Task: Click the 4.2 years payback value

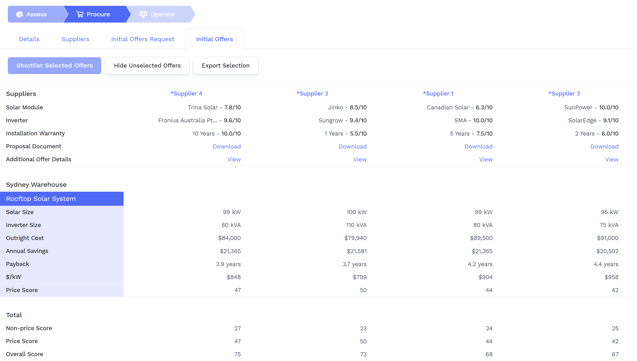Action: click(480, 264)
